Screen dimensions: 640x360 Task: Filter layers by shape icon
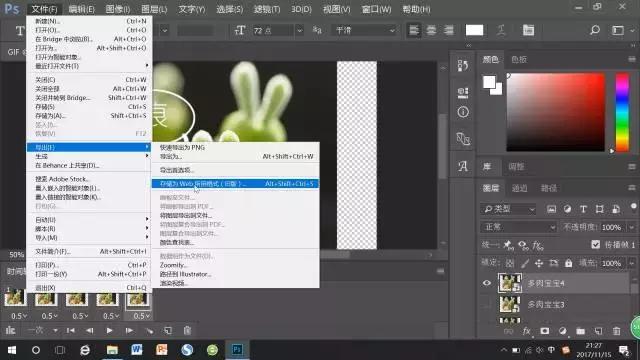tap(600, 209)
